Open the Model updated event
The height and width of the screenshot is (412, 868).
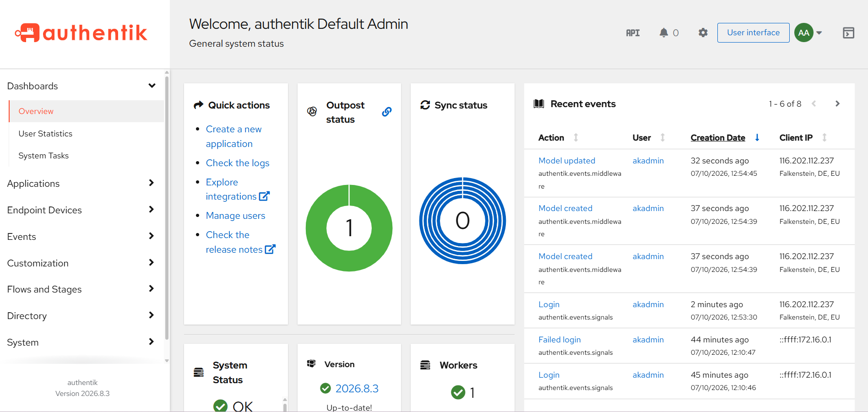click(x=567, y=161)
